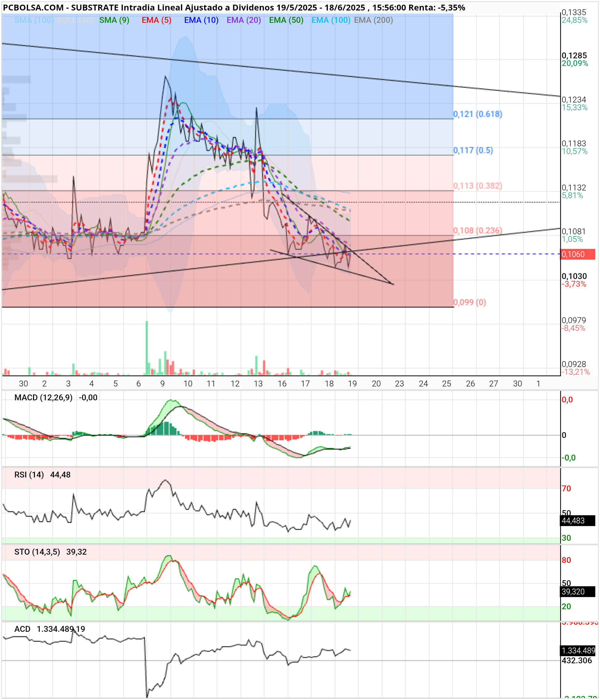Click date 13 on the time axis

[258, 384]
